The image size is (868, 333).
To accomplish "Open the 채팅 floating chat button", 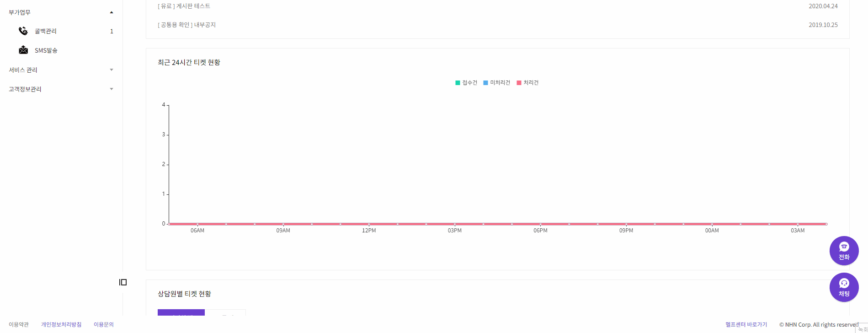I will (844, 287).
